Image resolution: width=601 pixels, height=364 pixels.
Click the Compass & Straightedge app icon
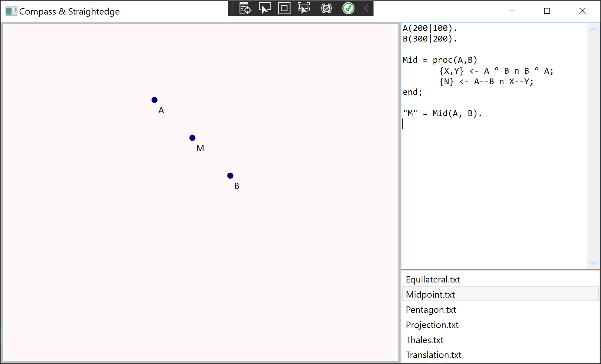coord(11,11)
